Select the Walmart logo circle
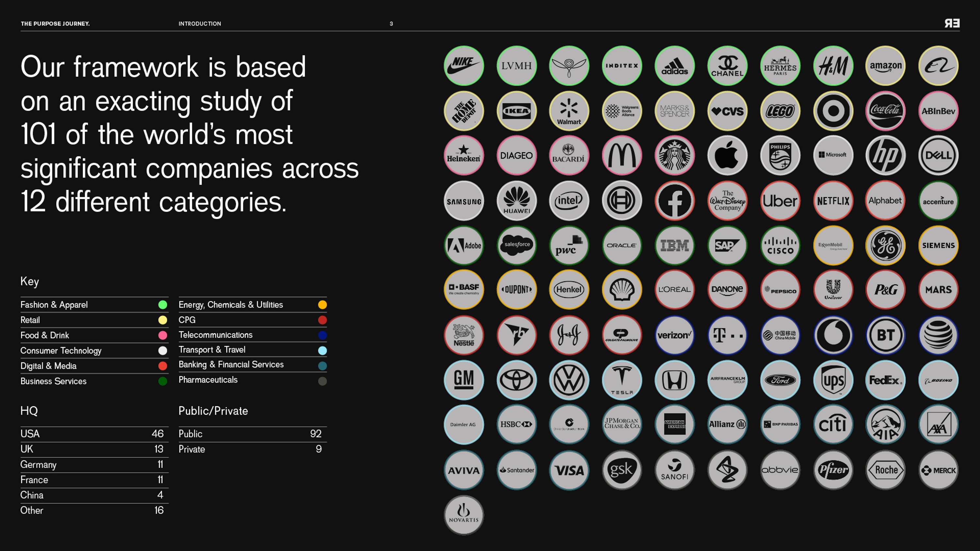This screenshot has width=980, height=551. click(569, 111)
